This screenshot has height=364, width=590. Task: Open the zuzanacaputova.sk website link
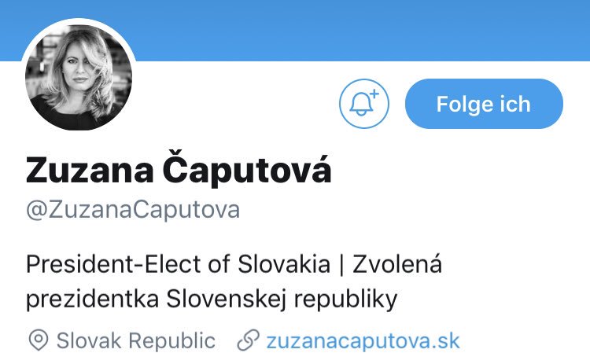pyautogui.click(x=363, y=341)
